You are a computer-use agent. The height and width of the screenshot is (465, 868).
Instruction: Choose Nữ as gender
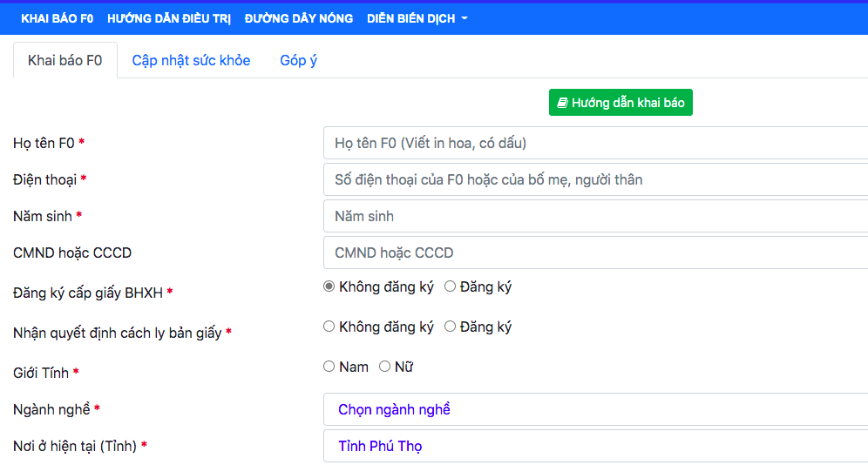coord(384,367)
